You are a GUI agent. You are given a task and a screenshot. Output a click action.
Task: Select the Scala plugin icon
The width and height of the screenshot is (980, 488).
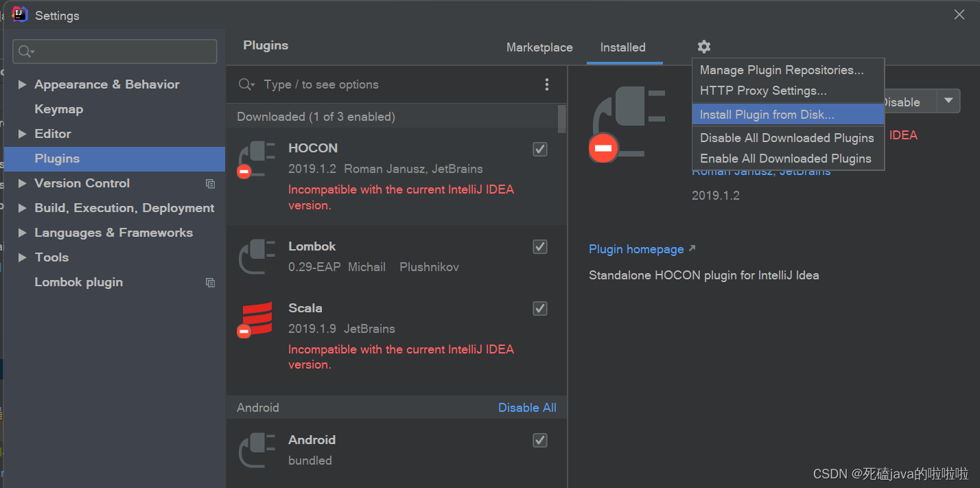(x=257, y=319)
